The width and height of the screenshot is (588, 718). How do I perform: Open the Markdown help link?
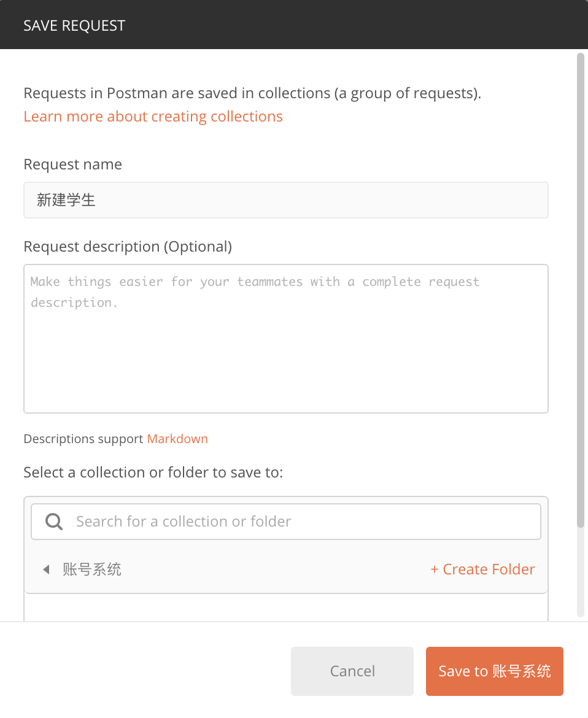tap(177, 439)
